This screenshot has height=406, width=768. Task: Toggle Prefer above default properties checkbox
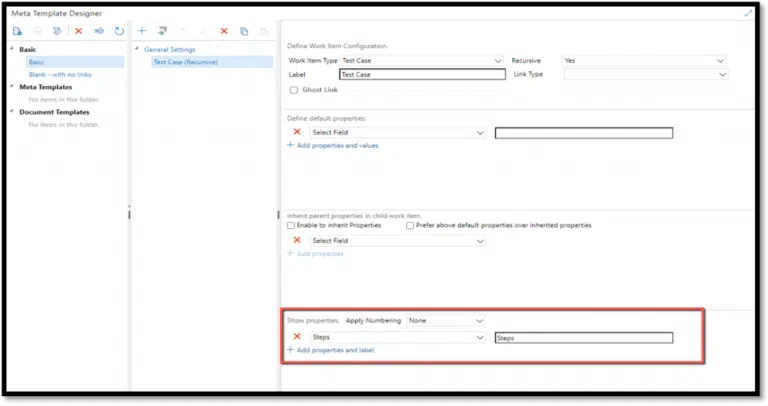pos(411,226)
